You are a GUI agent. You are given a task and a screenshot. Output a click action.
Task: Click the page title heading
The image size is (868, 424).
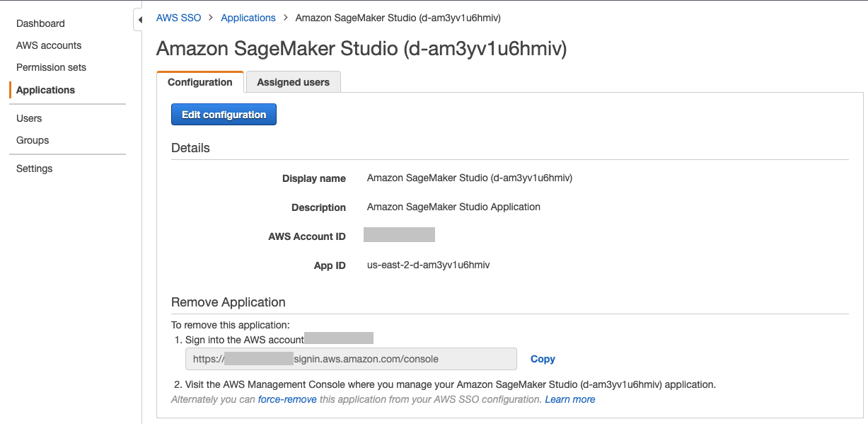point(361,49)
